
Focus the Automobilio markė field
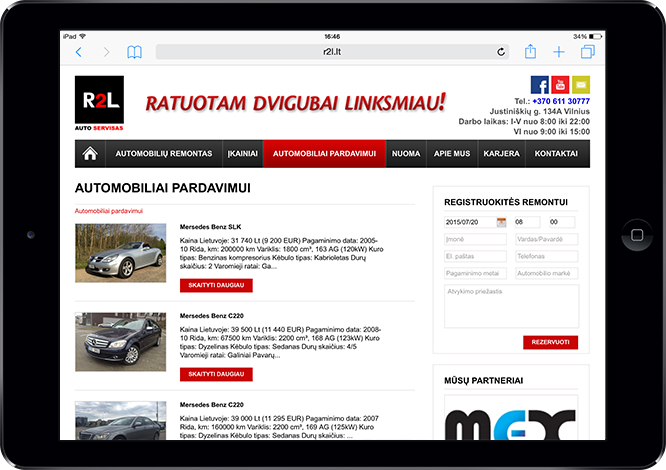click(546, 273)
